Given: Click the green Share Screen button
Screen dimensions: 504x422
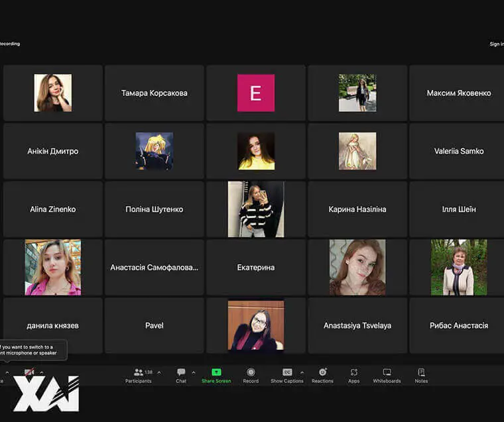Looking at the screenshot, I should click(x=216, y=375).
